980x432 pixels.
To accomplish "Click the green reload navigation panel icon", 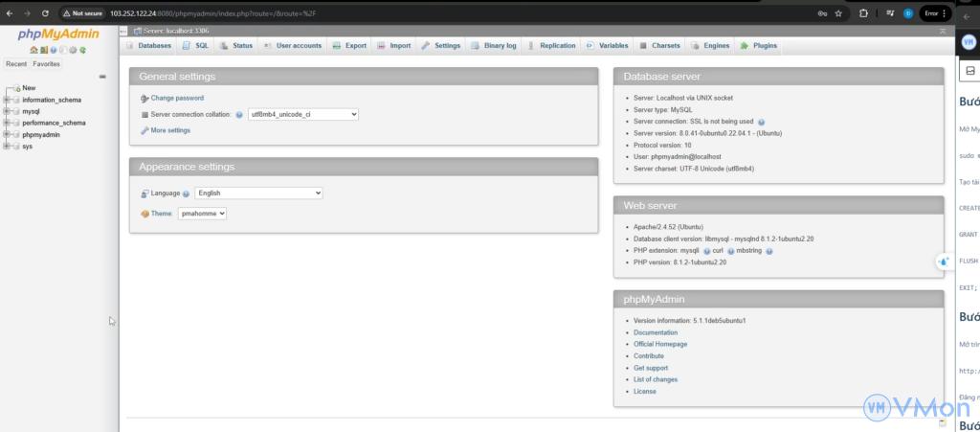I will pos(83,50).
